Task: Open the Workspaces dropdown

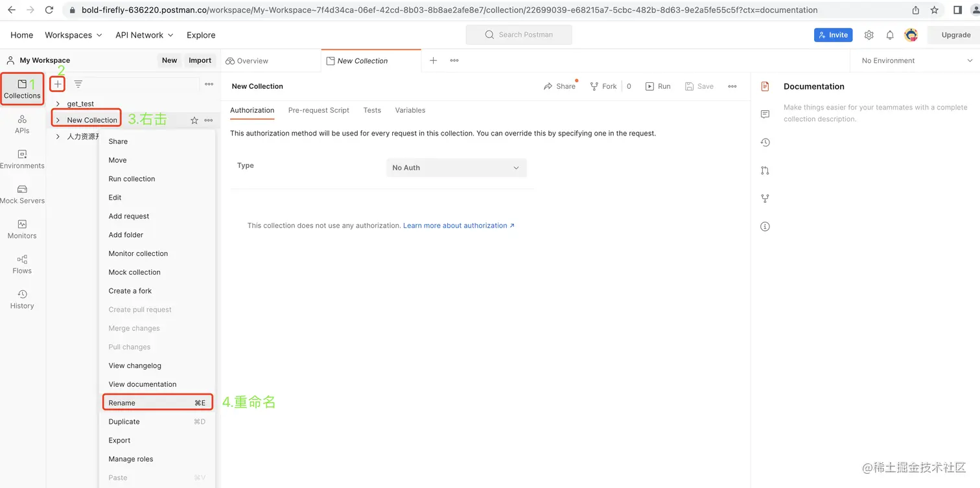Action: pyautogui.click(x=73, y=35)
